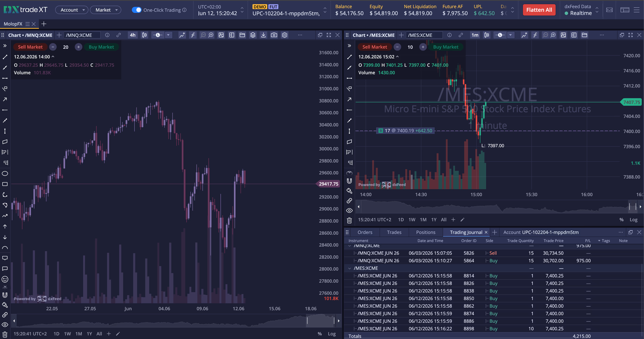Click Sell Market on MNQ chart

(x=30, y=47)
